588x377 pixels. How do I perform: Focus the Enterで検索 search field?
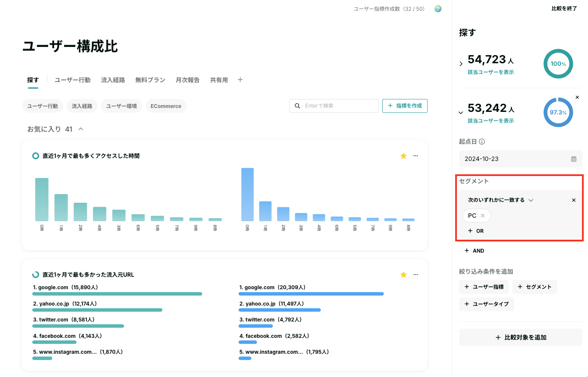(x=334, y=106)
